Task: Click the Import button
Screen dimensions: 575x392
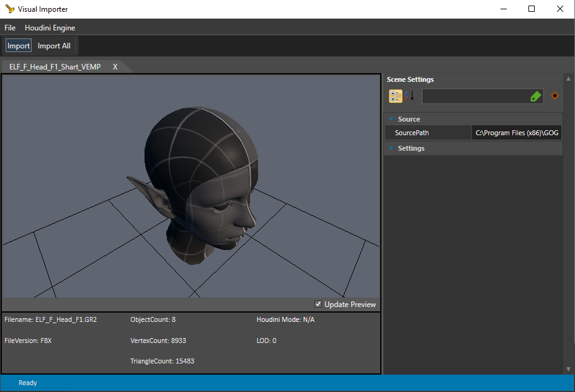Action: 19,46
